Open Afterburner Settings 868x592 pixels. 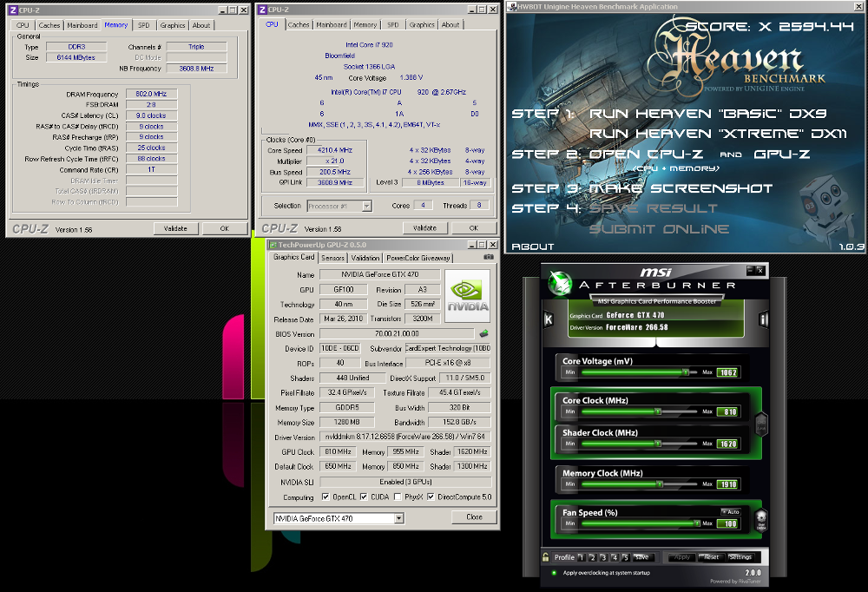click(x=740, y=557)
